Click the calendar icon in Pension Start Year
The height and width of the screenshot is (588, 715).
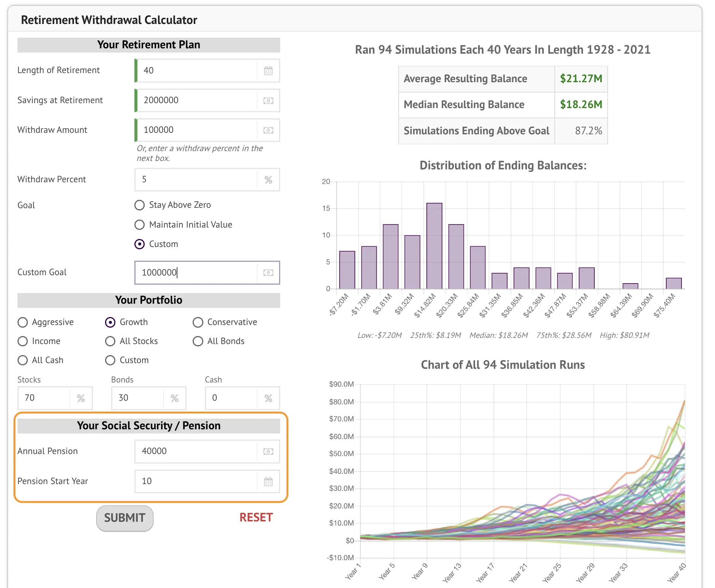[x=268, y=481]
